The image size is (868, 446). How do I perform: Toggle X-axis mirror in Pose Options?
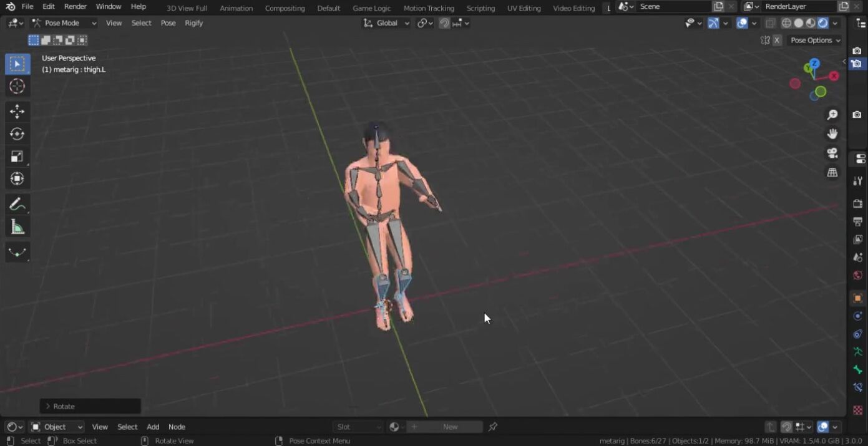coord(777,41)
